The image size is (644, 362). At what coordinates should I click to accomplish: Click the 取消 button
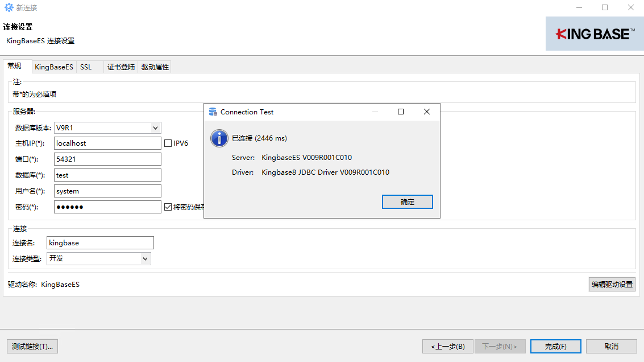pyautogui.click(x=612, y=347)
